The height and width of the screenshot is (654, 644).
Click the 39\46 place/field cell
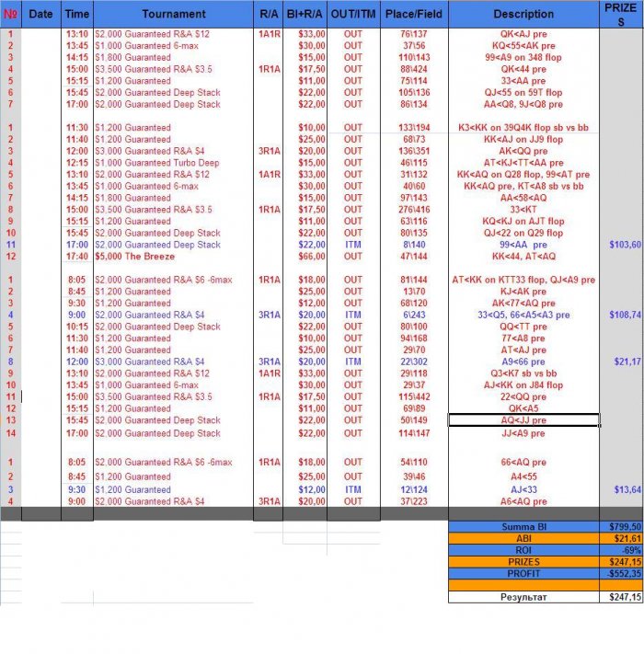pyautogui.click(x=414, y=476)
